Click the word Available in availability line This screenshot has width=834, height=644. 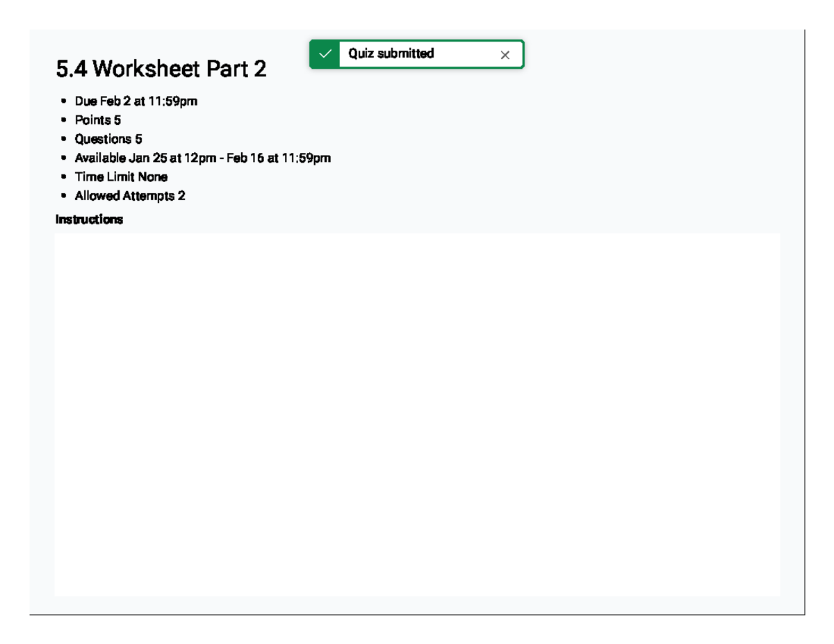[x=100, y=158]
